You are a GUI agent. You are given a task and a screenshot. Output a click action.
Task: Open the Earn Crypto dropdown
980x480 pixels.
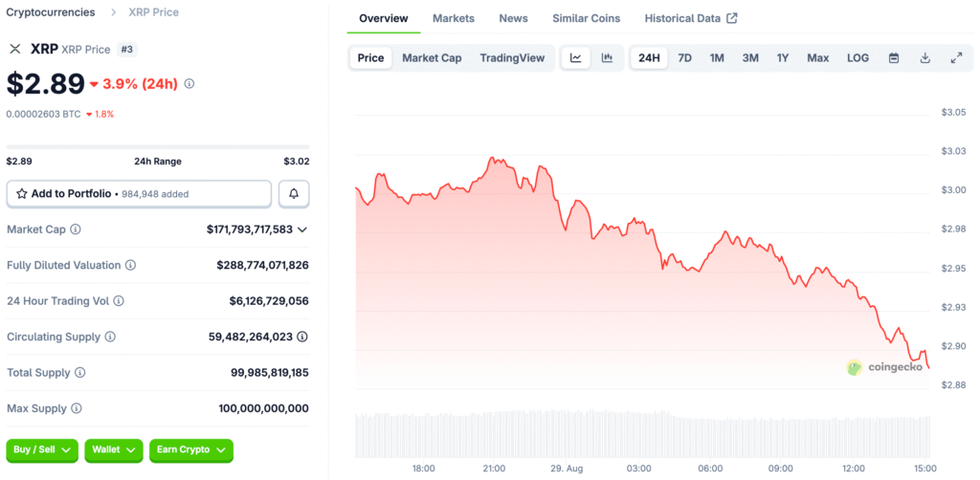pos(191,450)
